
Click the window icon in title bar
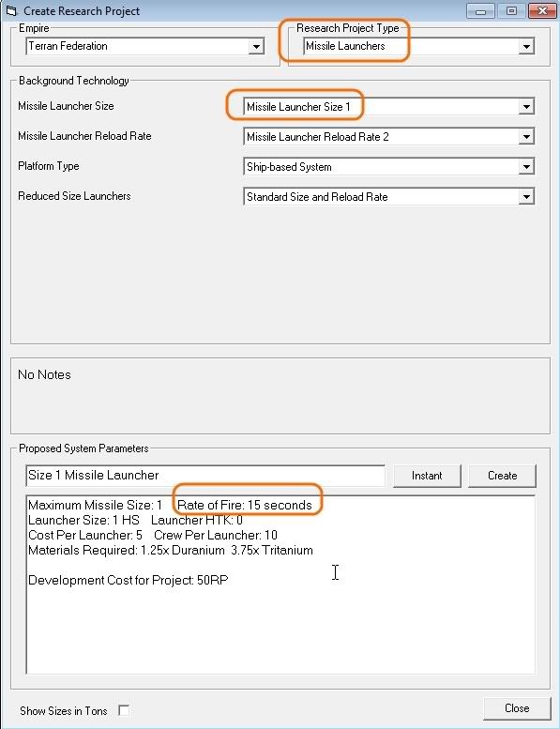tap(11, 10)
